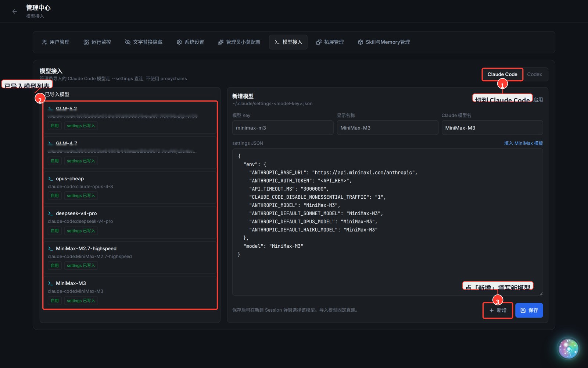Click the 启用 badge under GLM-5.2
The image size is (588, 368).
(54, 126)
